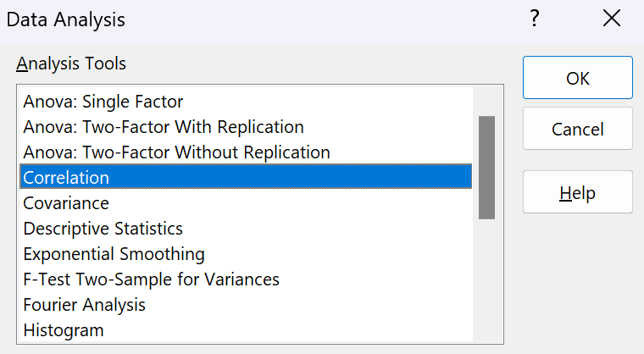
Task: Click the Data Analysis title bar
Action: [254, 19]
